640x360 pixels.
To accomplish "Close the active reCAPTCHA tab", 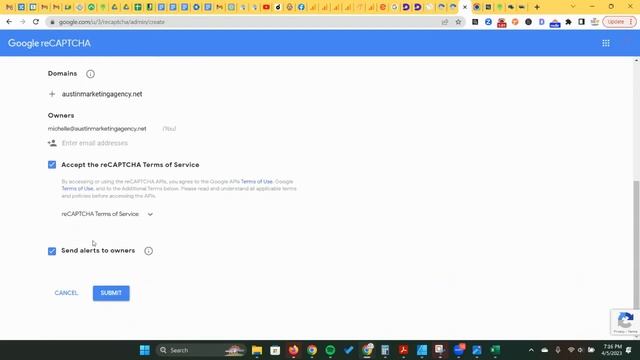I will click(464, 7).
